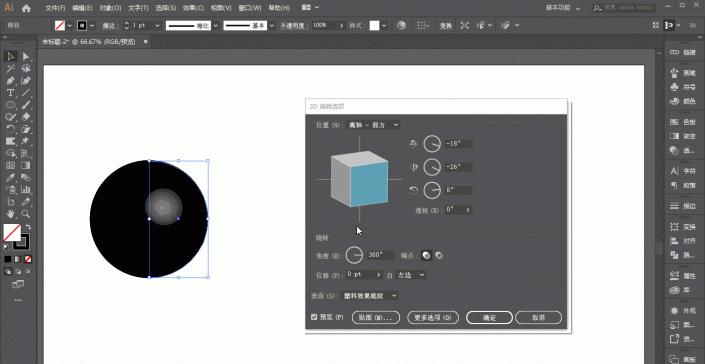Click the 360° revolve angle field
705x364 pixels.
(380, 255)
